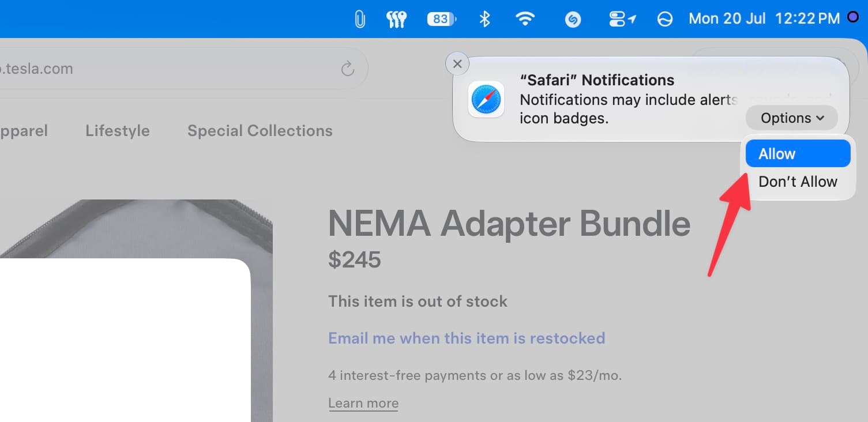This screenshot has height=422, width=868.
Task: Open the password manager keys icon
Action: tap(396, 20)
